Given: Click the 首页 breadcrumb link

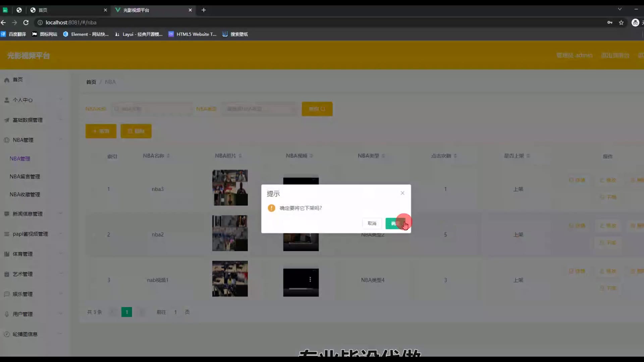Looking at the screenshot, I should [91, 82].
